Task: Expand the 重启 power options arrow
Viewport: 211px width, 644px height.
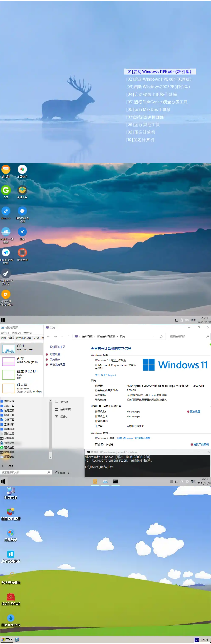Action: coord(69,473)
